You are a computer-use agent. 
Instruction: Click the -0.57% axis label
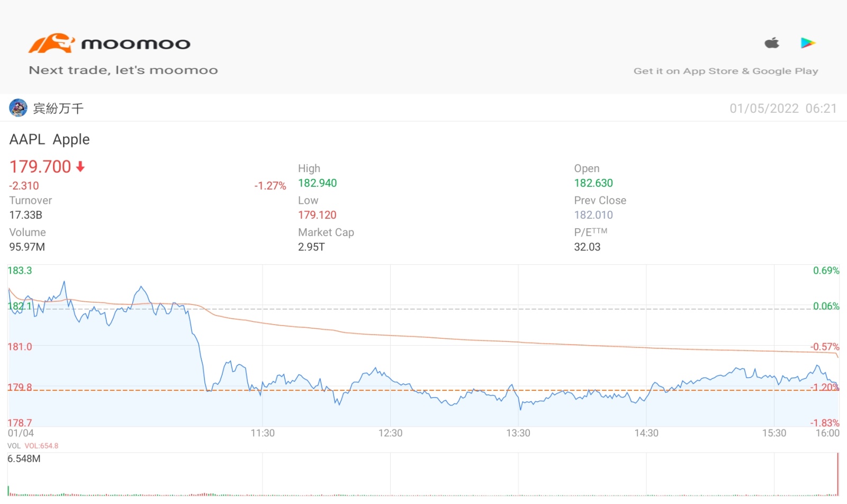825,347
